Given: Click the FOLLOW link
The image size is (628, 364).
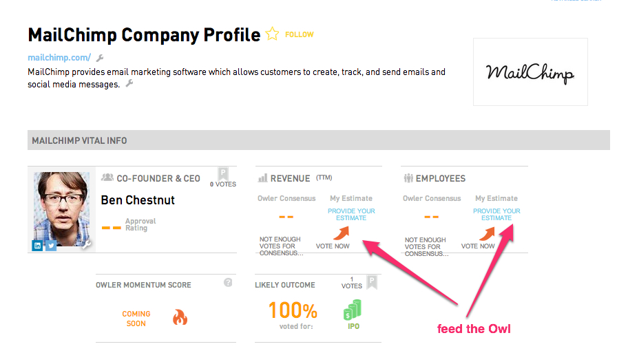Looking at the screenshot, I should (299, 35).
